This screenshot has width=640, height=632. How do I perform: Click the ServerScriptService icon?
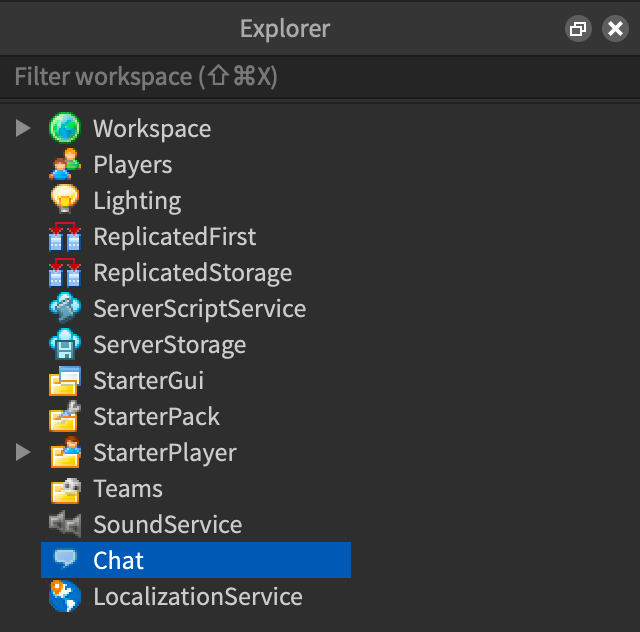(x=65, y=309)
